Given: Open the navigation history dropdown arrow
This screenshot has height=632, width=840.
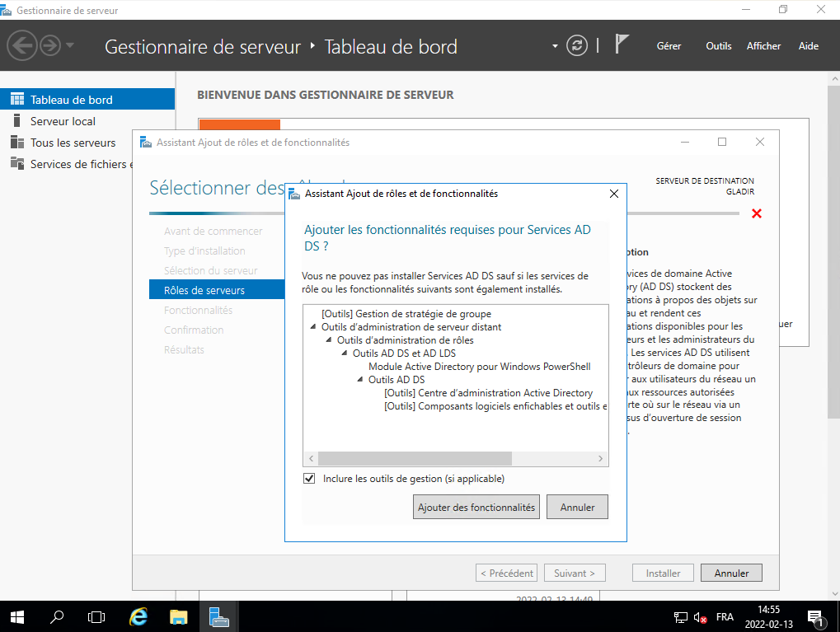Looking at the screenshot, I should click(x=70, y=45).
